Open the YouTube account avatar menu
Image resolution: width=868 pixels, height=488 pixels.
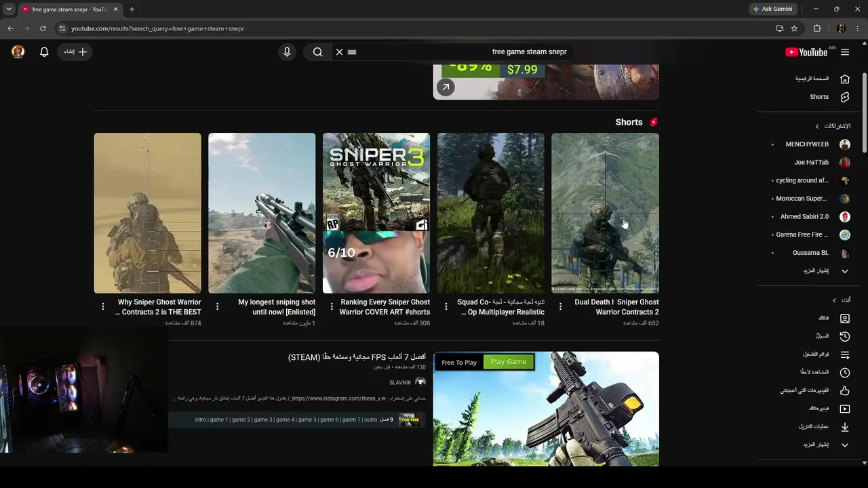click(x=18, y=52)
